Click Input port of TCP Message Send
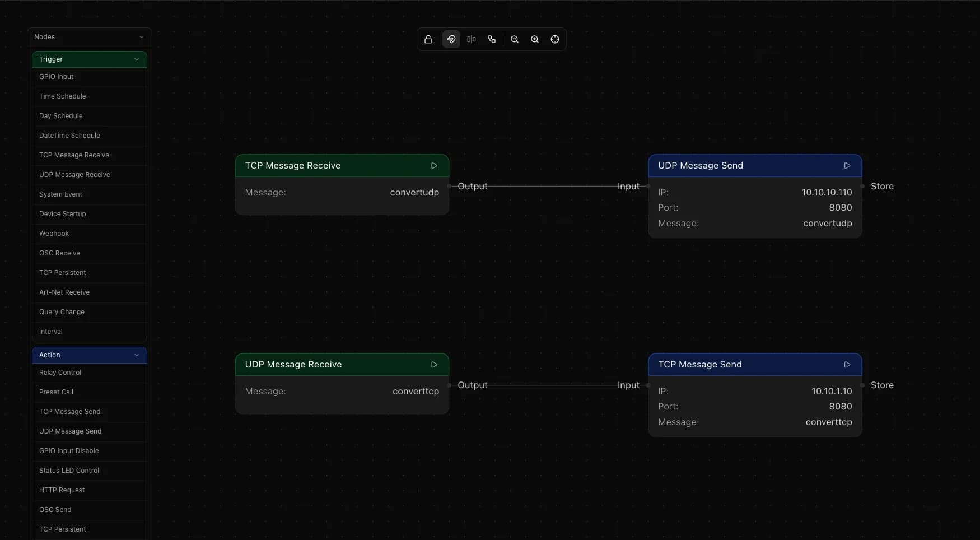980x540 pixels. coord(648,385)
